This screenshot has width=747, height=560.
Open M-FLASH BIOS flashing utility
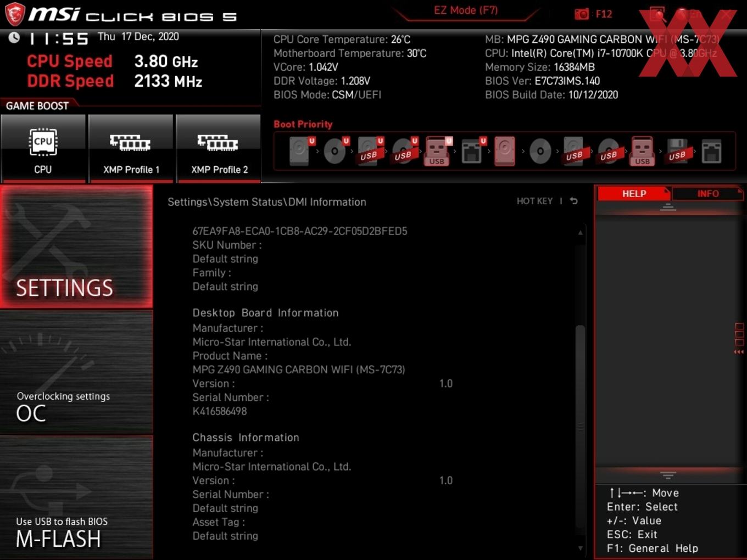[x=76, y=497]
